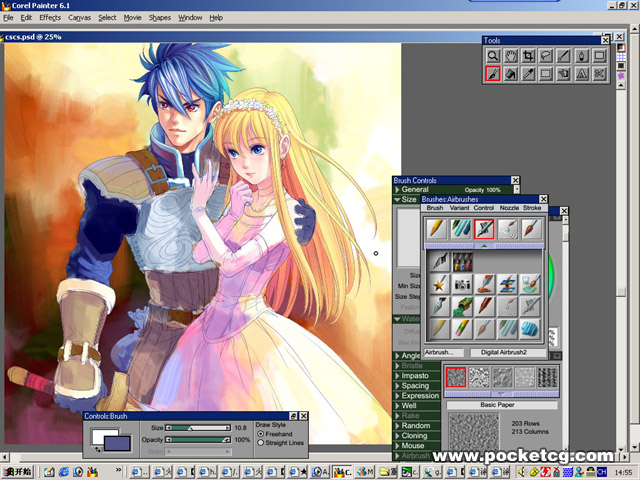The width and height of the screenshot is (640, 480).
Task: Select the Magnifier tool in Tools palette
Action: [x=493, y=56]
